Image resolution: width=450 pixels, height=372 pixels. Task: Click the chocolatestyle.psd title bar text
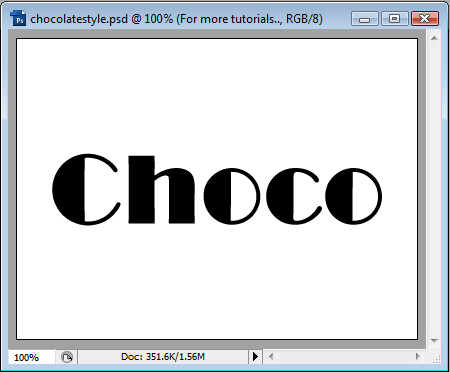coord(176,19)
